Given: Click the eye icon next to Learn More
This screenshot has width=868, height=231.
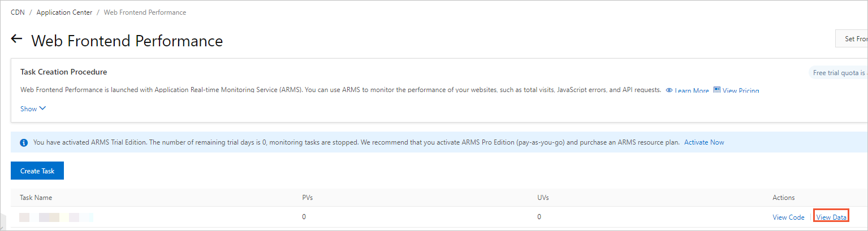Looking at the screenshot, I should click(669, 90).
